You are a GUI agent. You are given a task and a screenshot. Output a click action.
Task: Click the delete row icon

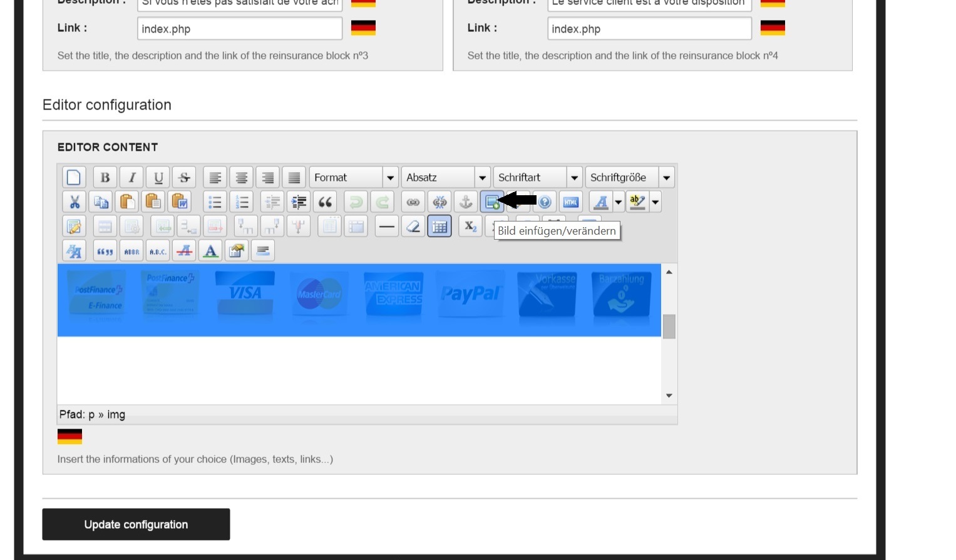coord(215,227)
